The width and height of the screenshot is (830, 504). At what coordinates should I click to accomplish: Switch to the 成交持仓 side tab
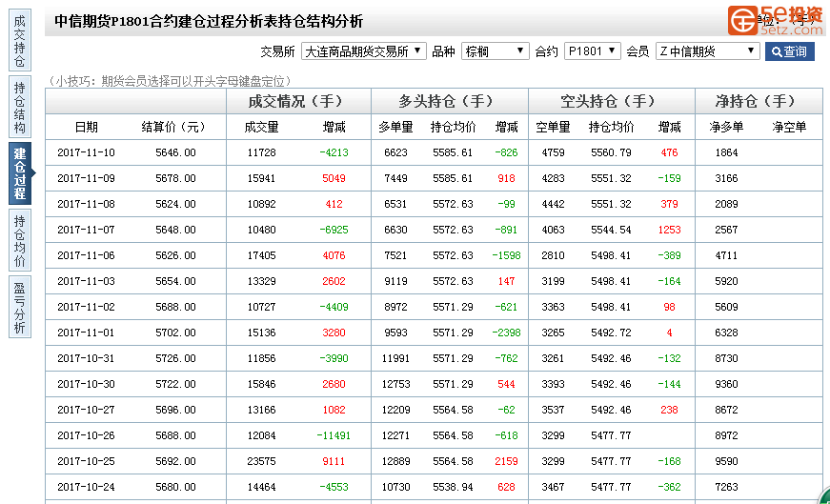(20, 41)
